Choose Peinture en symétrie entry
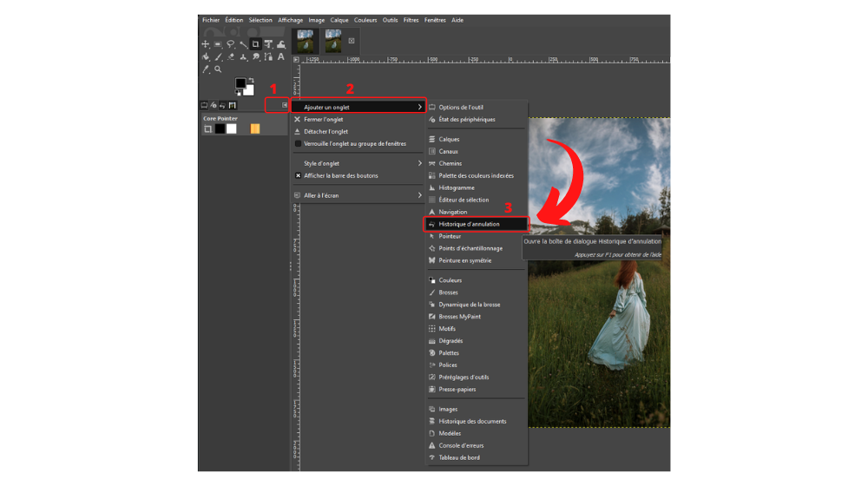Viewport: 868px width, 486px height. (x=476, y=260)
